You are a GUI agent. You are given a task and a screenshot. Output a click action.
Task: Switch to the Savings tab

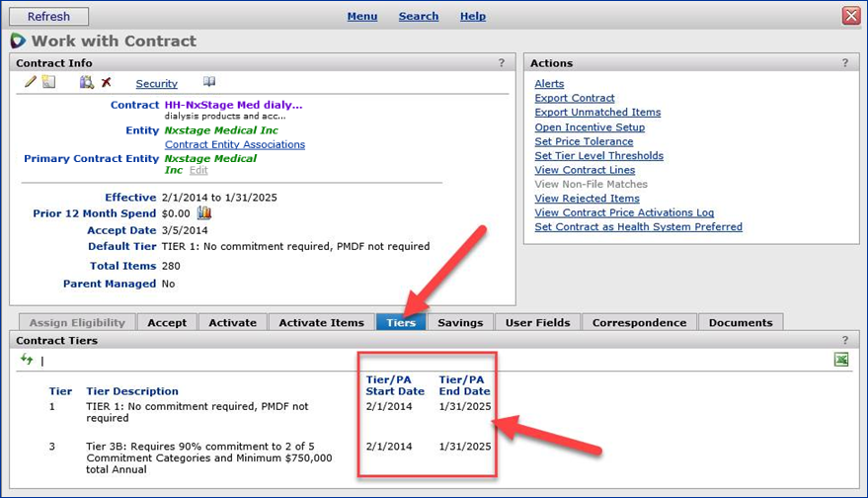point(460,322)
